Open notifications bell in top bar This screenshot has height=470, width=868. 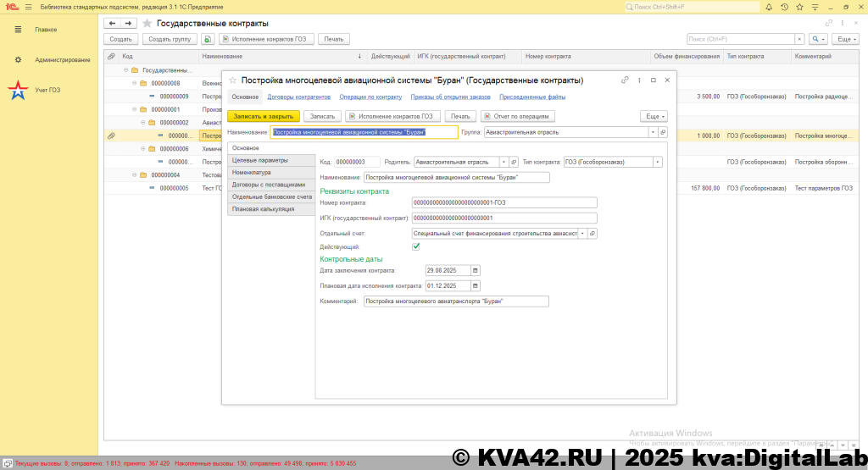tap(771, 7)
